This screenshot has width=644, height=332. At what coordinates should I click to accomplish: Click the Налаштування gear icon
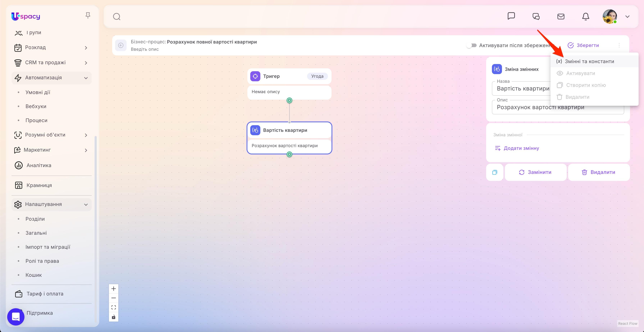[18, 204]
